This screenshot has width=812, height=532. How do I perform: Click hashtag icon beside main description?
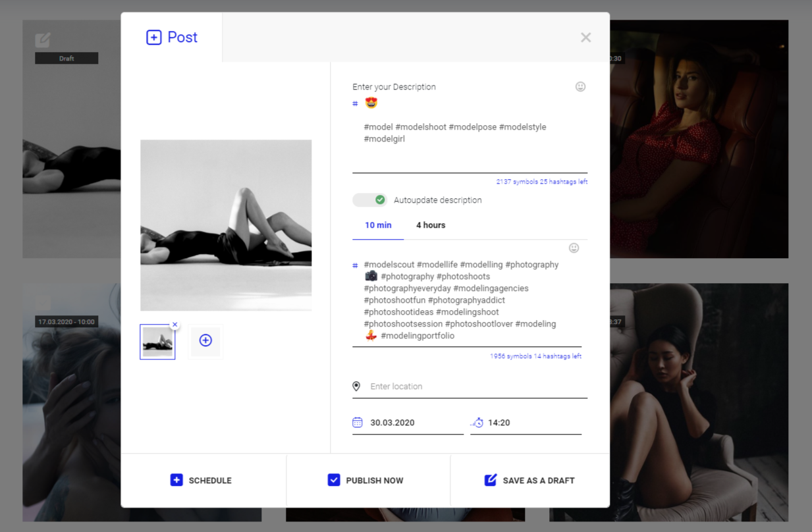point(355,103)
